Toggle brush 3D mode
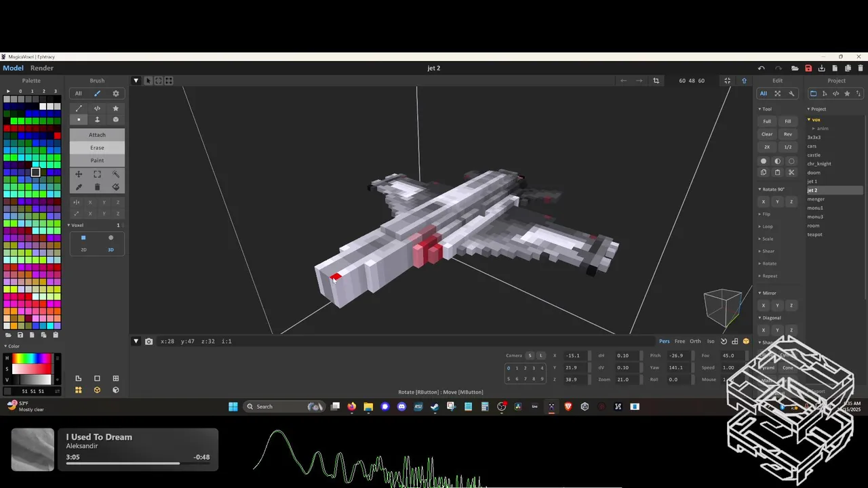This screenshot has height=488, width=868. pyautogui.click(x=111, y=250)
